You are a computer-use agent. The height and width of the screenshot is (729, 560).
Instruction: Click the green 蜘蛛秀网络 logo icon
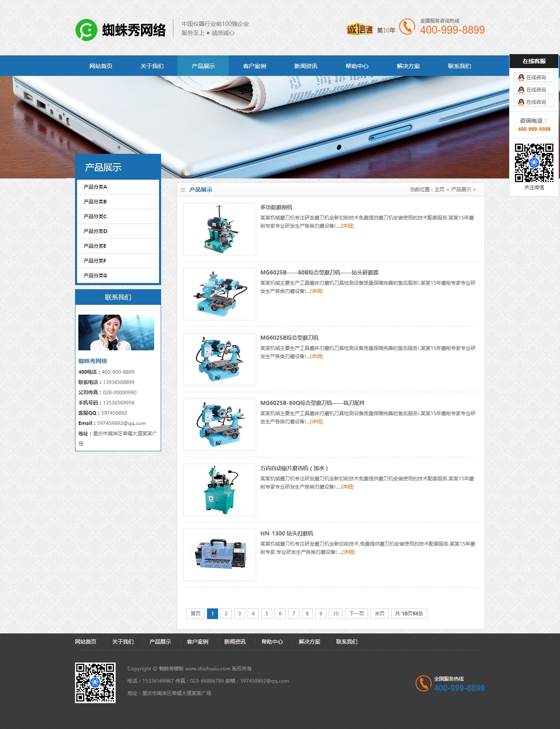(x=86, y=30)
